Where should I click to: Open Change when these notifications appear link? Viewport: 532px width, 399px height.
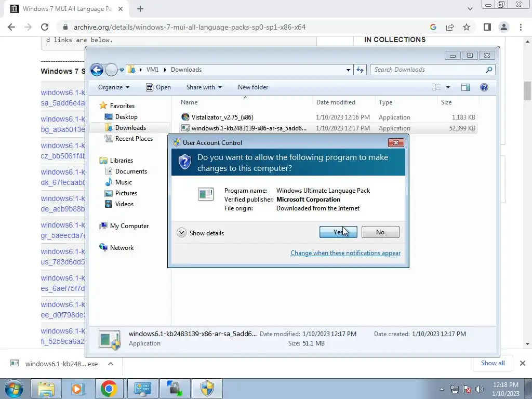(345, 253)
